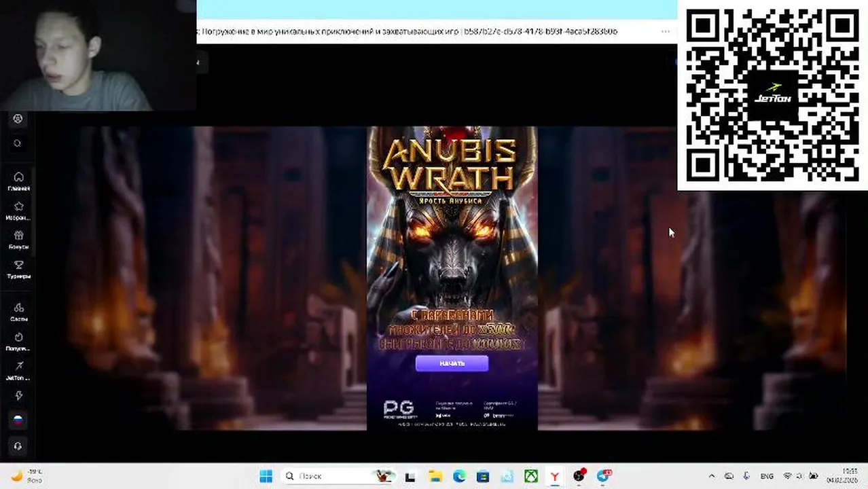The image size is (868, 489).
Task: Click the taskbar Поиск search field
Action: 339,476
